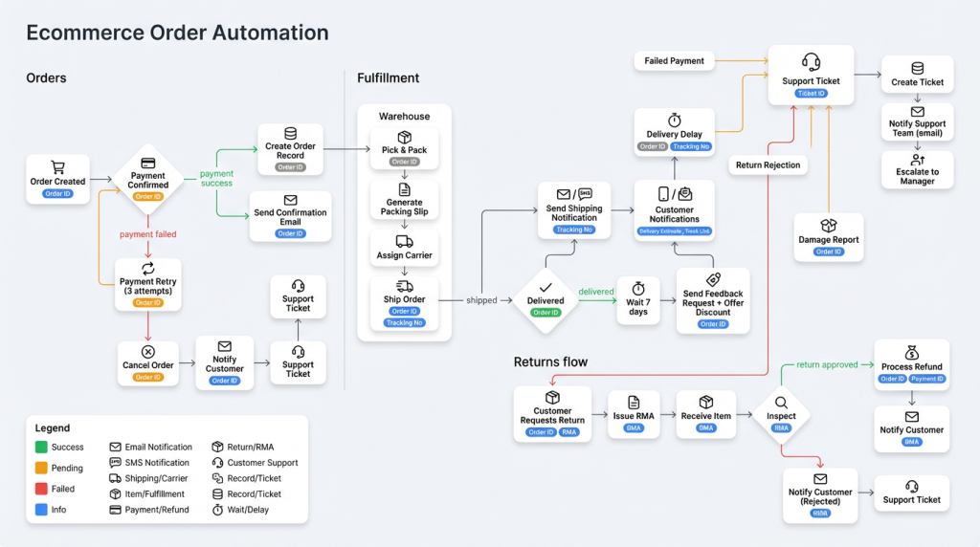Image resolution: width=980 pixels, height=547 pixels.
Task: Click the shopping cart icon in Order Created
Action: [x=57, y=167]
